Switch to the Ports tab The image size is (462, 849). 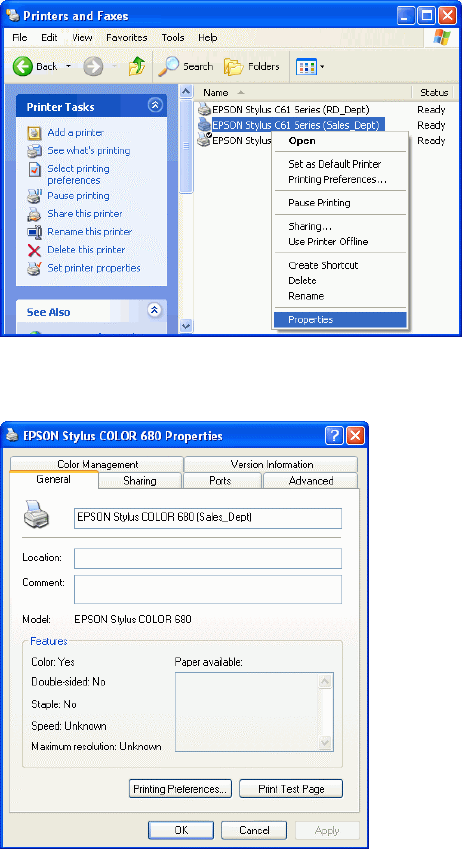pos(221,480)
